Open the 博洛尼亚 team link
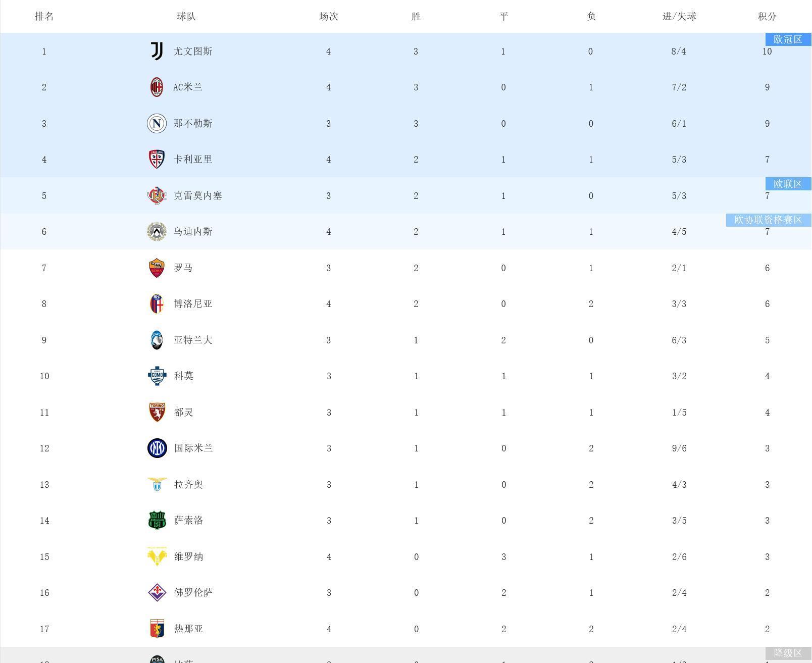The image size is (812, 663). pos(193,304)
